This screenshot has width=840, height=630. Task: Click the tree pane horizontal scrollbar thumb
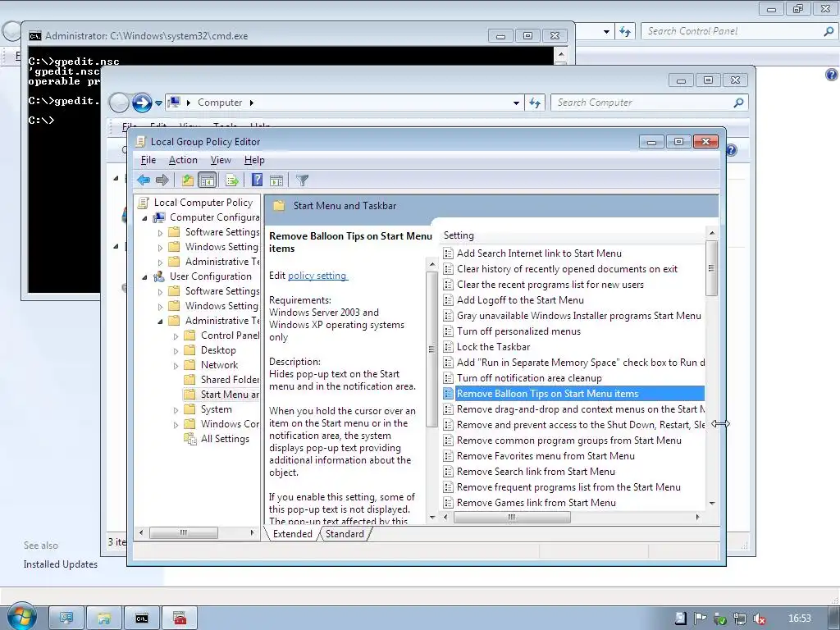[x=184, y=532]
